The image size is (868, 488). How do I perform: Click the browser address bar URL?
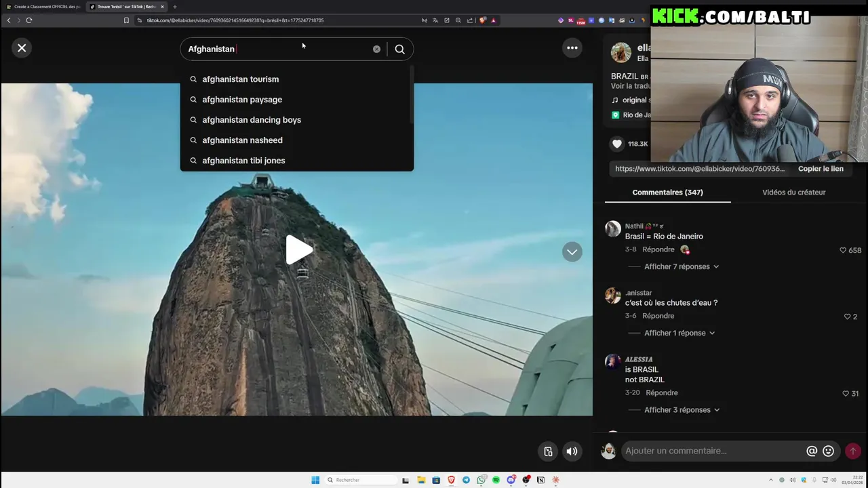click(235, 20)
